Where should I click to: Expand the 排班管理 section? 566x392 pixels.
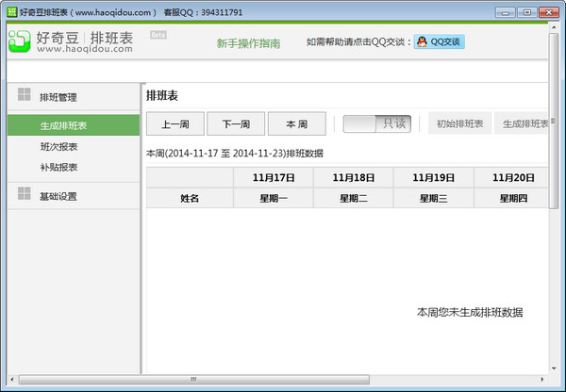[x=74, y=97]
